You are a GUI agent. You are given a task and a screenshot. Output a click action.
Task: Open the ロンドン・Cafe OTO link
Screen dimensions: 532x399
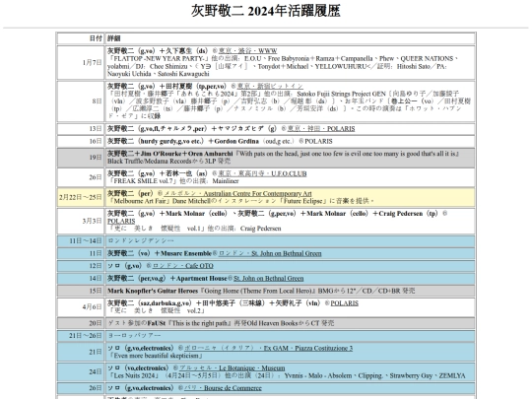click(183, 266)
